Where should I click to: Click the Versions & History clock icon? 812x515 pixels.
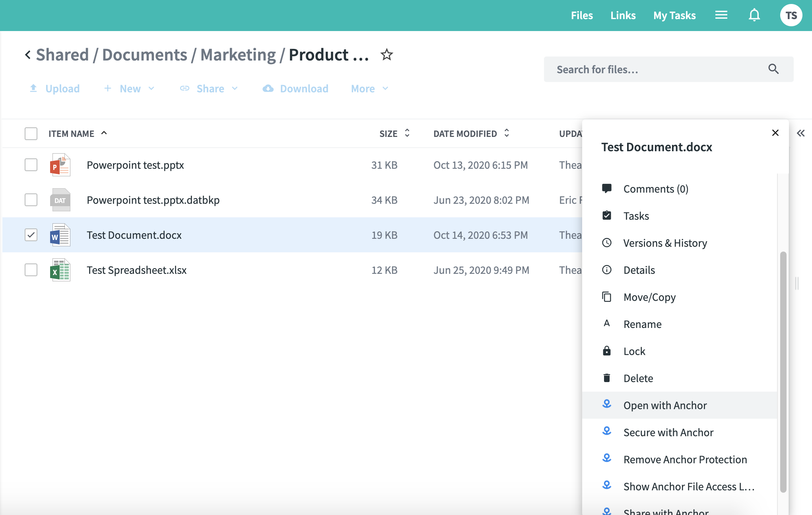pyautogui.click(x=606, y=243)
